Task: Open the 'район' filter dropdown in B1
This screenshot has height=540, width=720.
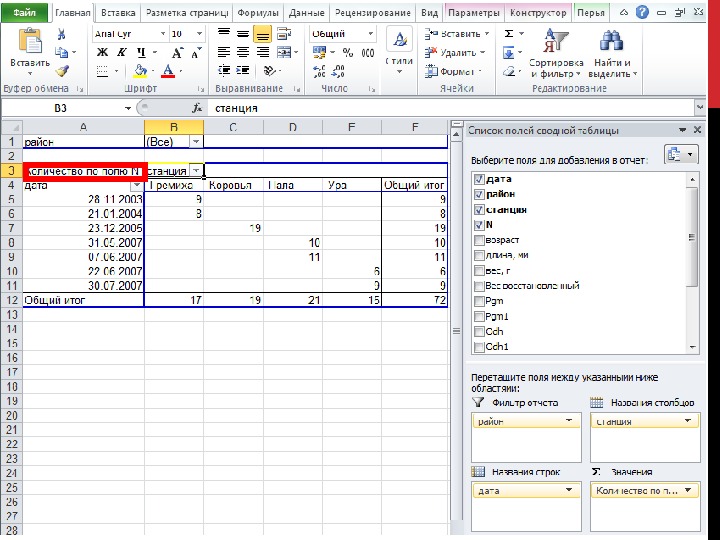Action: coord(195,142)
